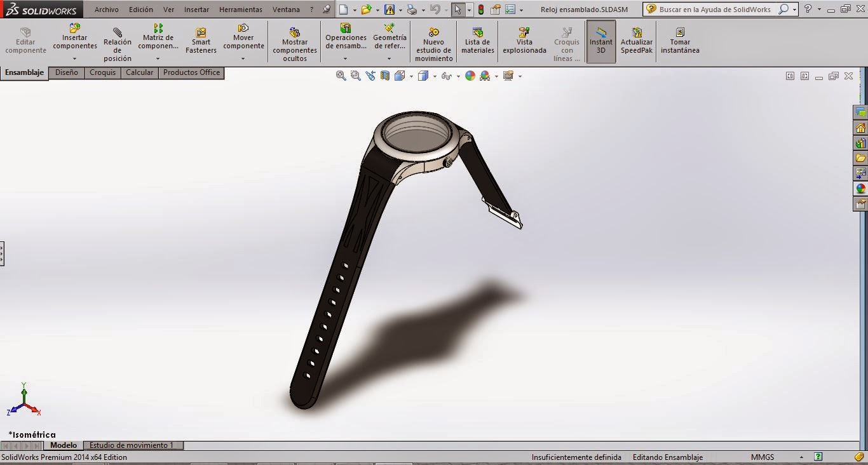This screenshot has width=868, height=465.
Task: Open the Edit Appearance color sphere icon
Action: (470, 76)
